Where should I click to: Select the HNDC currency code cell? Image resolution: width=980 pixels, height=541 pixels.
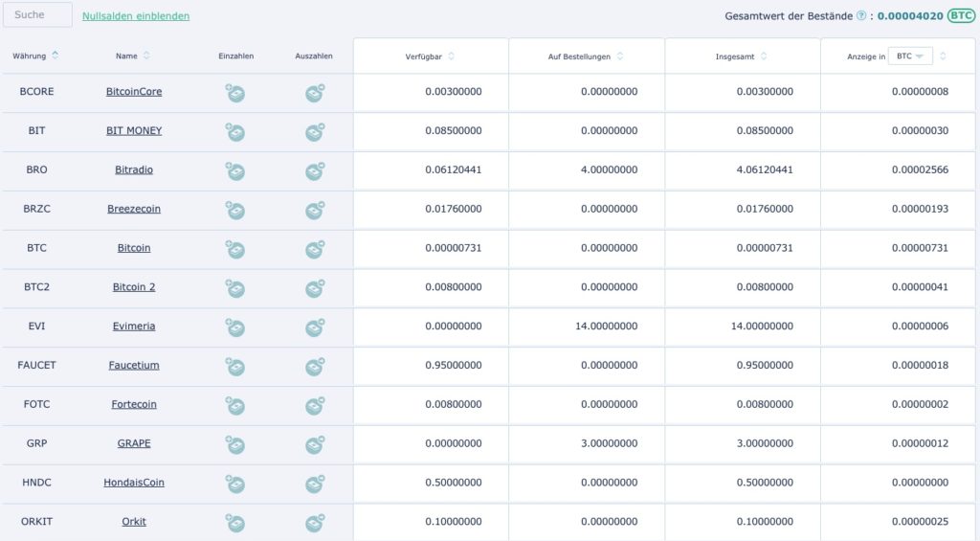tap(37, 483)
